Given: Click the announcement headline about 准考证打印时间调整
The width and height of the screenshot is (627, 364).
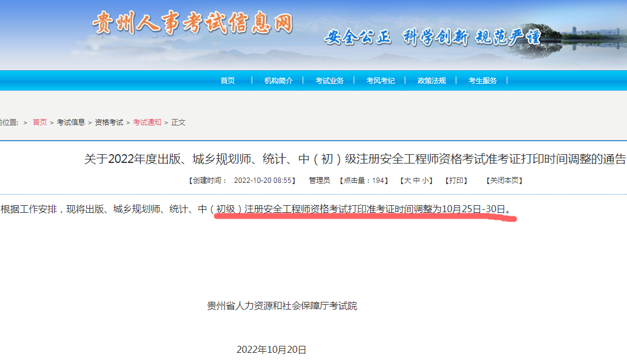Looking at the screenshot, I should pos(355,159).
